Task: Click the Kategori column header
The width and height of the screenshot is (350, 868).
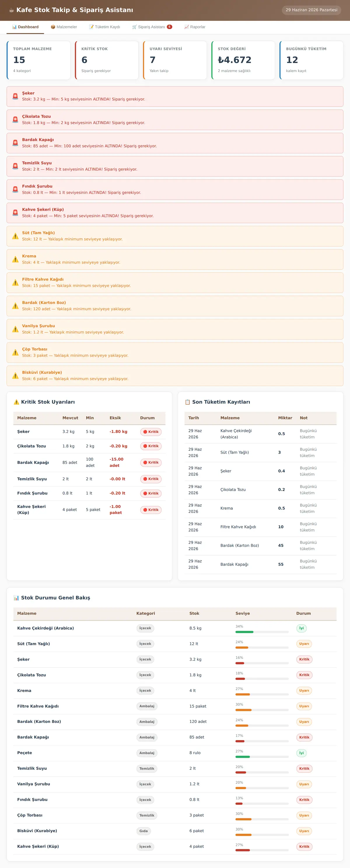Action: tap(146, 613)
